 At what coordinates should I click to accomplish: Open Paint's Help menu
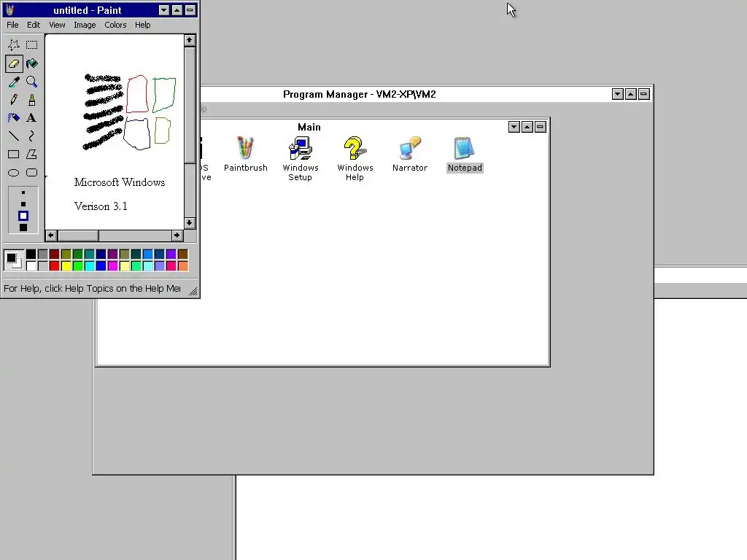142,25
